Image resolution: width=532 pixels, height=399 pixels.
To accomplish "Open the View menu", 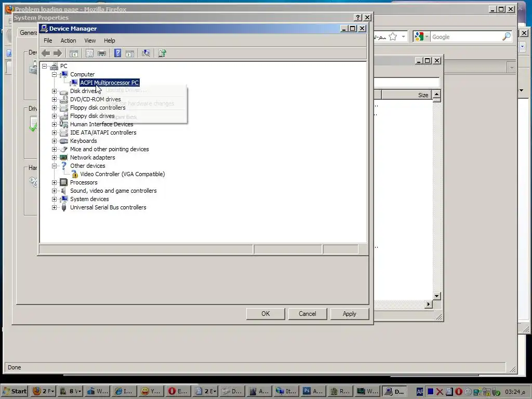I will coord(90,41).
